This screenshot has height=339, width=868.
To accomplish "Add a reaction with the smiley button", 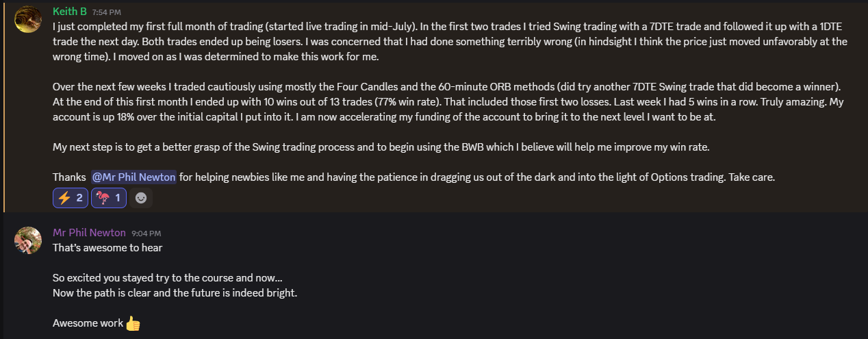I will [141, 198].
